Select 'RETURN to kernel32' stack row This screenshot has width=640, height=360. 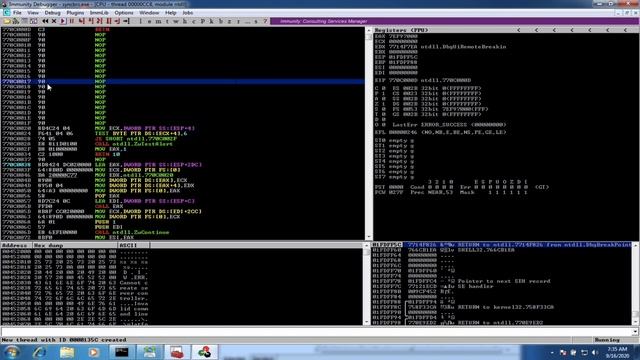click(x=502, y=307)
